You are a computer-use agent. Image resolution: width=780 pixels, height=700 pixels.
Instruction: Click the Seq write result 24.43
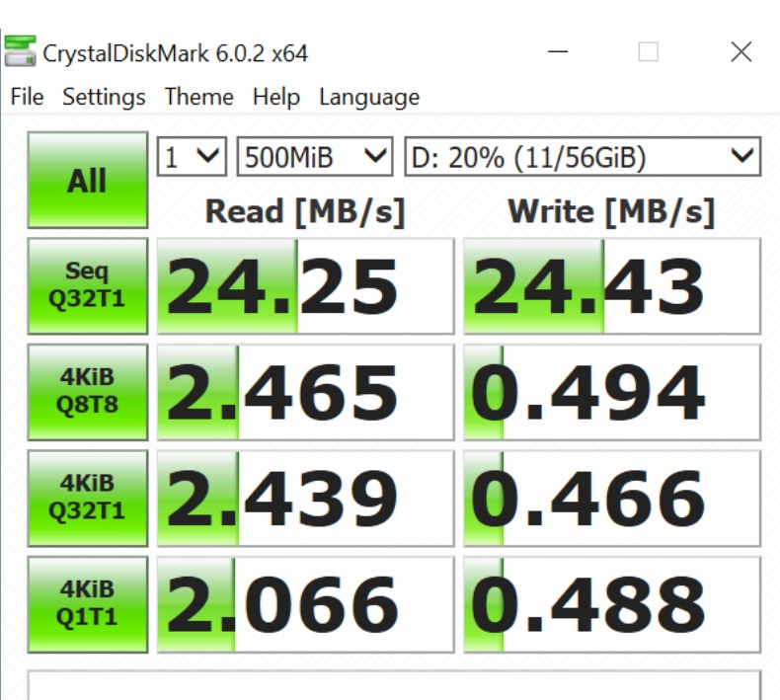click(x=611, y=286)
